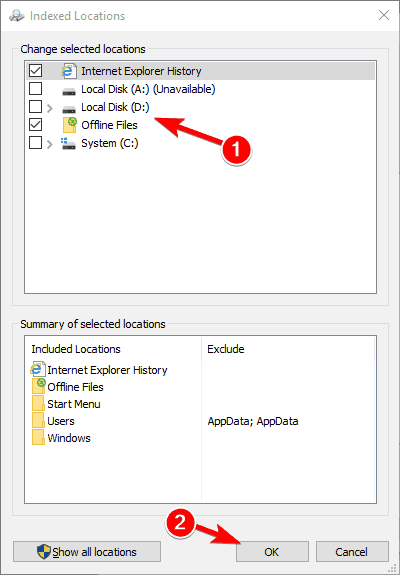The width and height of the screenshot is (400, 575).
Task: Click 'Start Menu' in Included Locations
Action: 74,404
